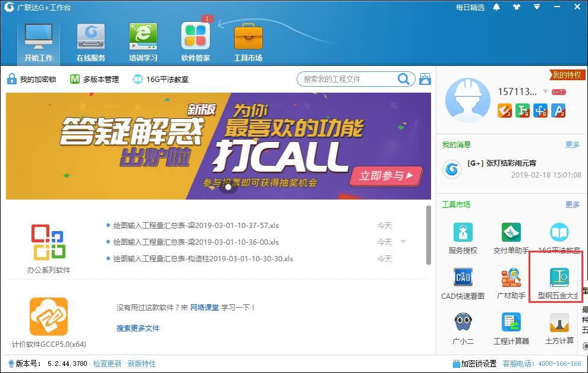Open 16G平法教室 in the toolbar
This screenshot has width=588, height=373.
pyautogui.click(x=161, y=79)
